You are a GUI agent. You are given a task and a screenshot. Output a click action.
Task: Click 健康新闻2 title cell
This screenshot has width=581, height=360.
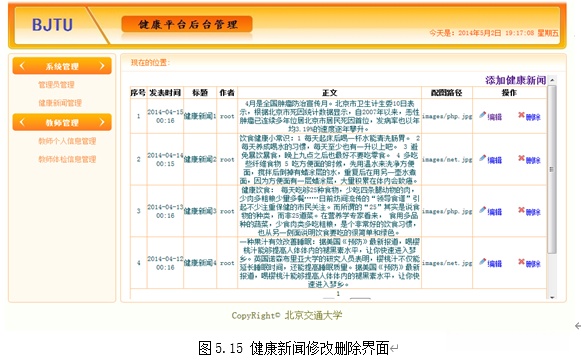click(x=200, y=159)
